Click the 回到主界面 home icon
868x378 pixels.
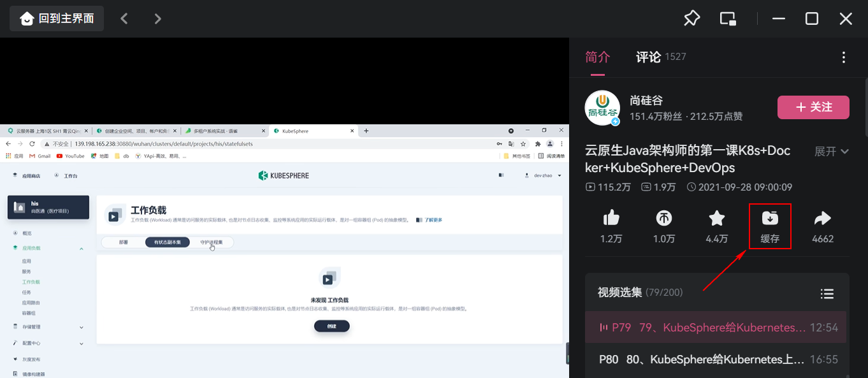[x=27, y=18]
